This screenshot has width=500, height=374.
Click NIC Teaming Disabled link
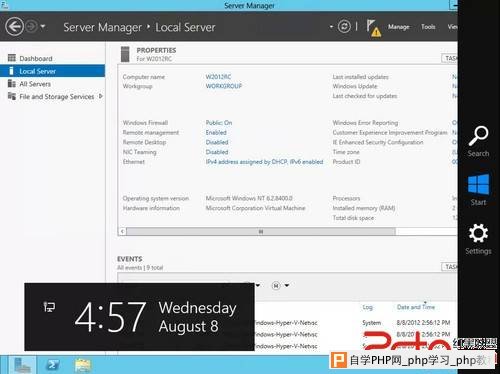[x=217, y=152]
